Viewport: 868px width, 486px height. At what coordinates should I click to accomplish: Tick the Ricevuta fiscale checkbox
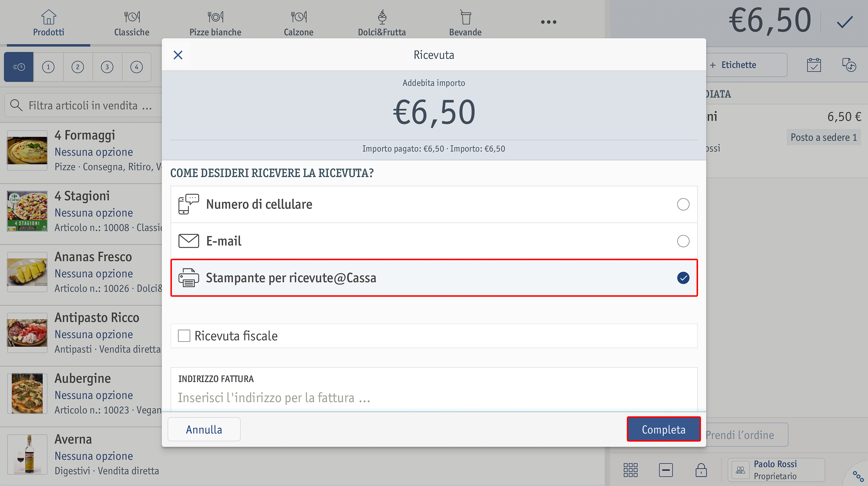[184, 336]
